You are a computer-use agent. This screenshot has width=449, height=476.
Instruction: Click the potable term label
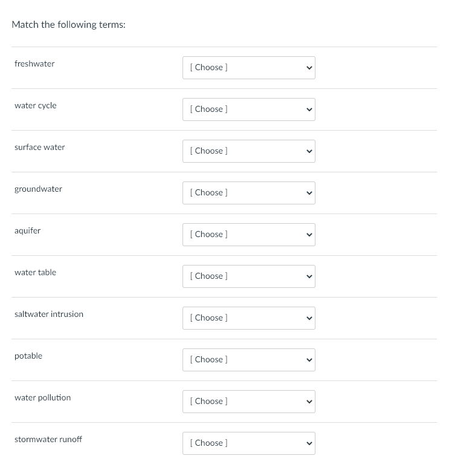(28, 356)
